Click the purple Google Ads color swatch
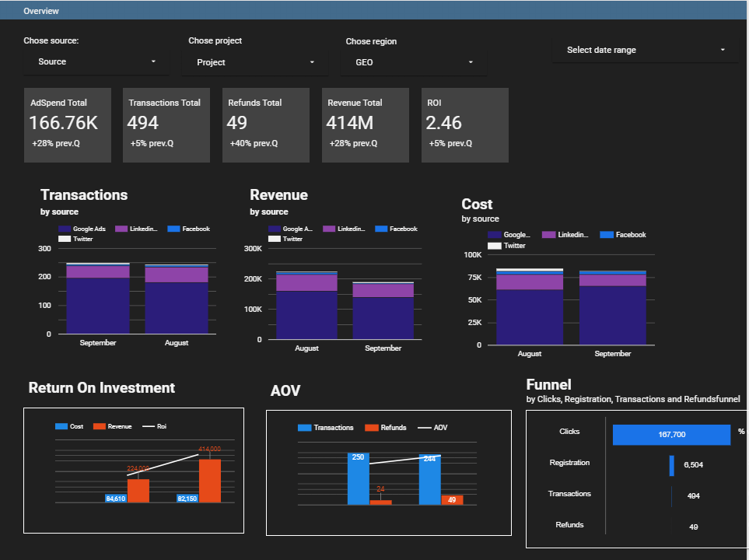Screen dimensions: 749x560 tap(65, 229)
